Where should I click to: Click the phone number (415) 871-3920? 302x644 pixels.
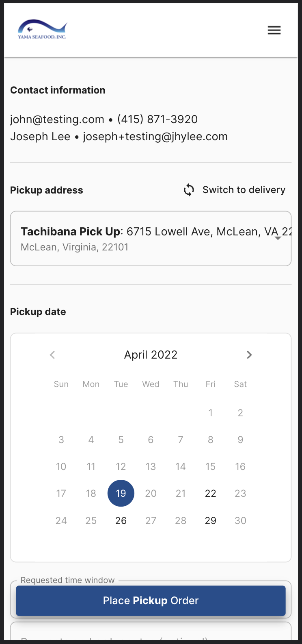coord(157,120)
